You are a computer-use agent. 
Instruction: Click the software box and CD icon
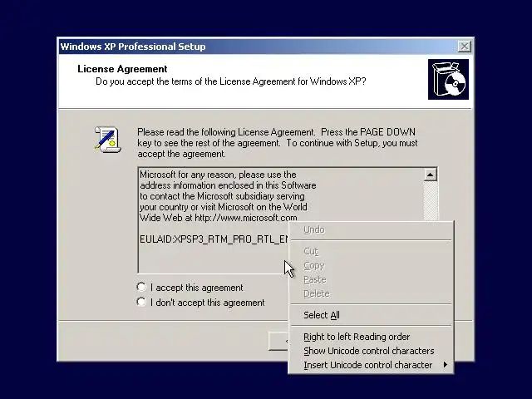[x=448, y=80]
